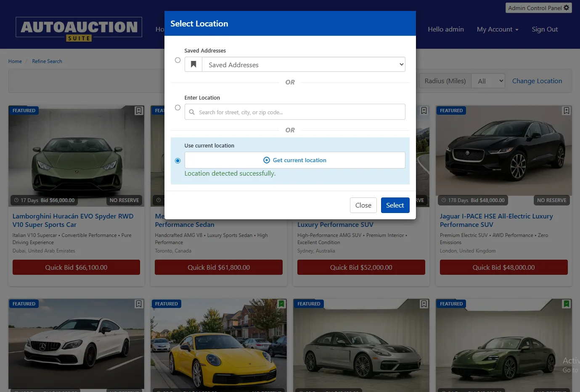Click Quick Bid $48,000.00
The image size is (580, 392).
504,267
